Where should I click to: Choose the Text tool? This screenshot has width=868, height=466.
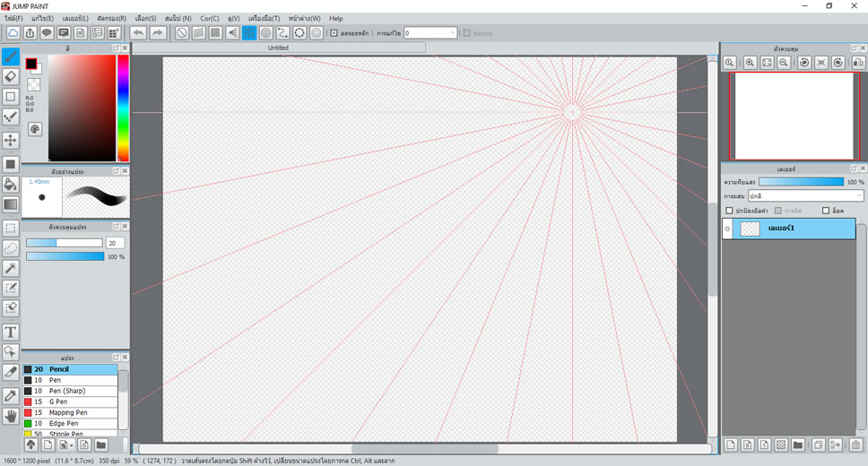[11, 332]
